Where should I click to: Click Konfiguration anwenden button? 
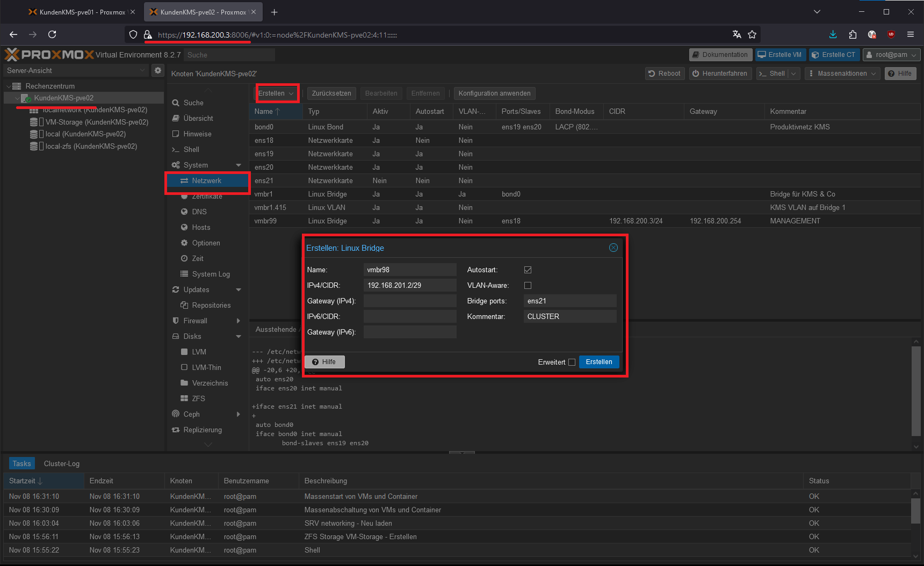click(x=494, y=93)
